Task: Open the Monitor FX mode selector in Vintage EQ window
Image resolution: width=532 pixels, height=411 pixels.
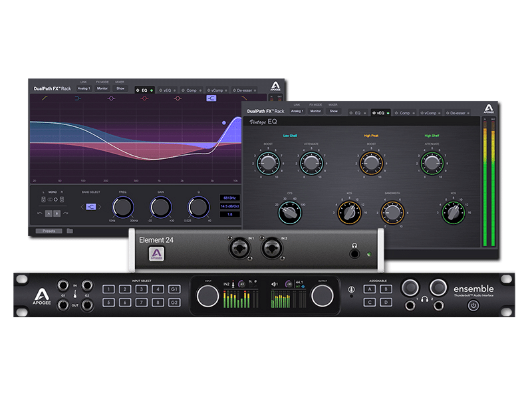Action: (315, 111)
